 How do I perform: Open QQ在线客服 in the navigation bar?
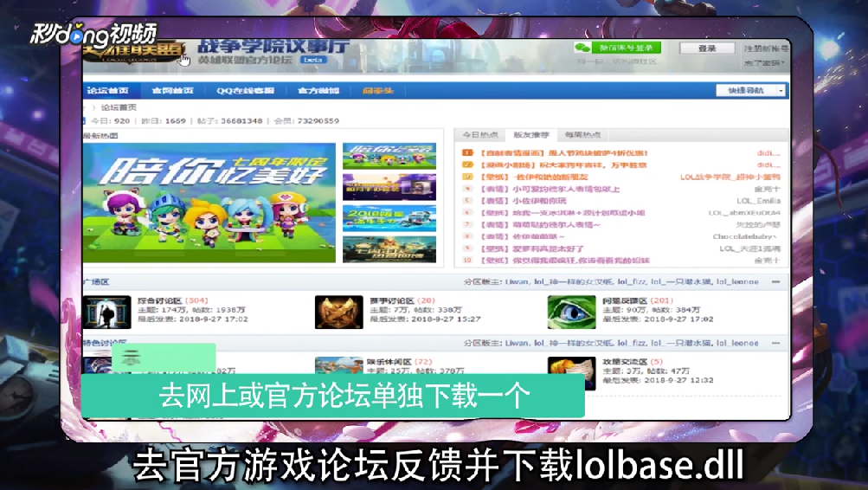click(246, 90)
